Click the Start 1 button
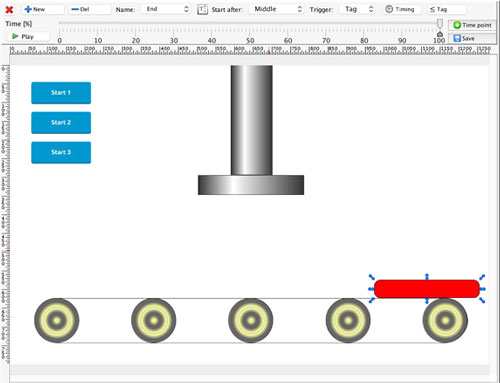500x383 pixels. [61, 93]
